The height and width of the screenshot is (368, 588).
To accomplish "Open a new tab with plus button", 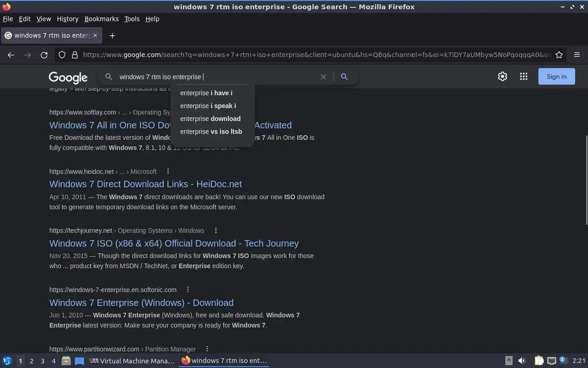I will (x=112, y=35).
